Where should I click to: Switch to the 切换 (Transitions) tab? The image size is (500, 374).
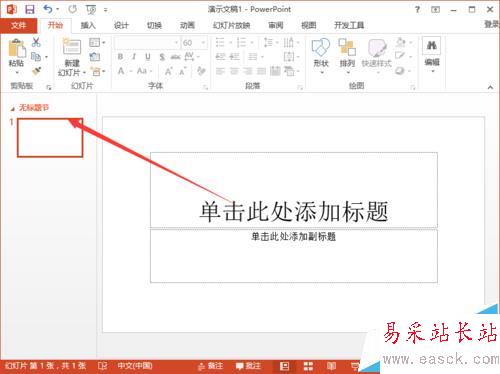click(154, 25)
